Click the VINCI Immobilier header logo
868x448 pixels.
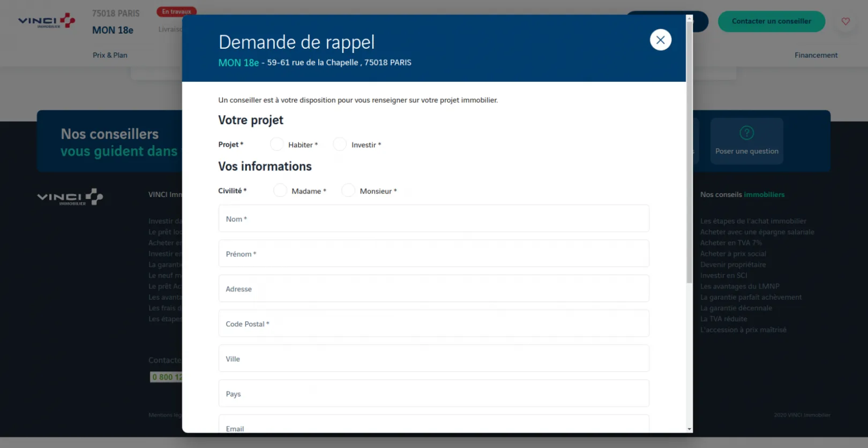coord(47,21)
